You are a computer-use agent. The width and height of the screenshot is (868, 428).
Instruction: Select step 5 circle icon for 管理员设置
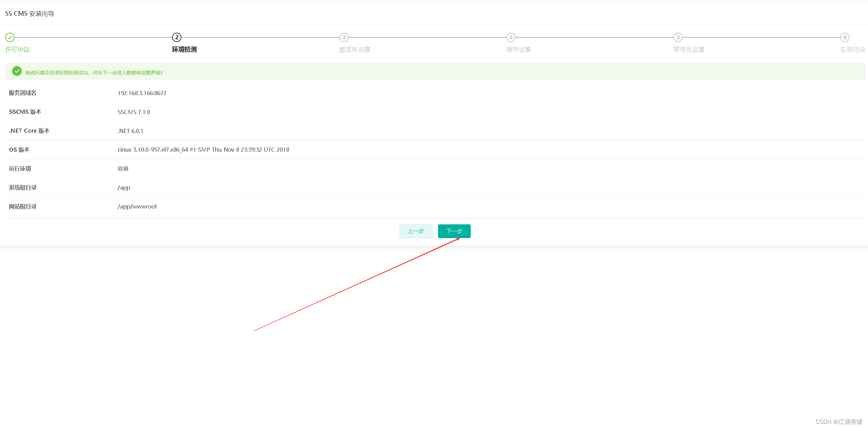[x=678, y=37]
